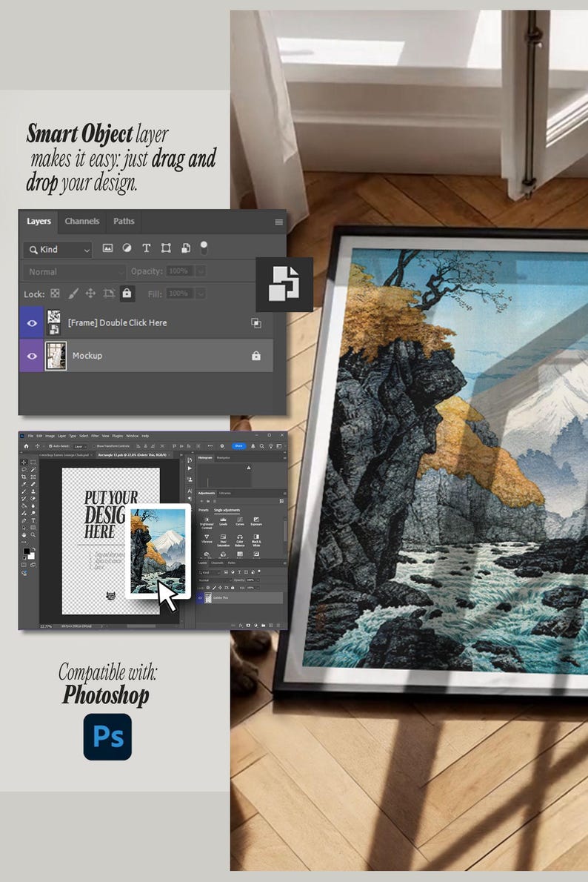The height and width of the screenshot is (882, 588).
Task: Filter for smart objects in the large Layers panel
Action: coord(185,248)
